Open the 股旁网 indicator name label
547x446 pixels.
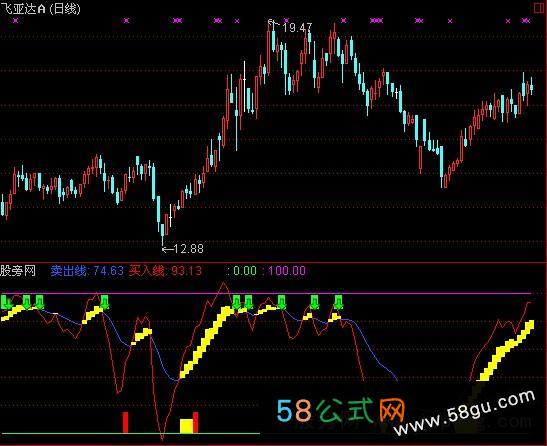coord(18,270)
